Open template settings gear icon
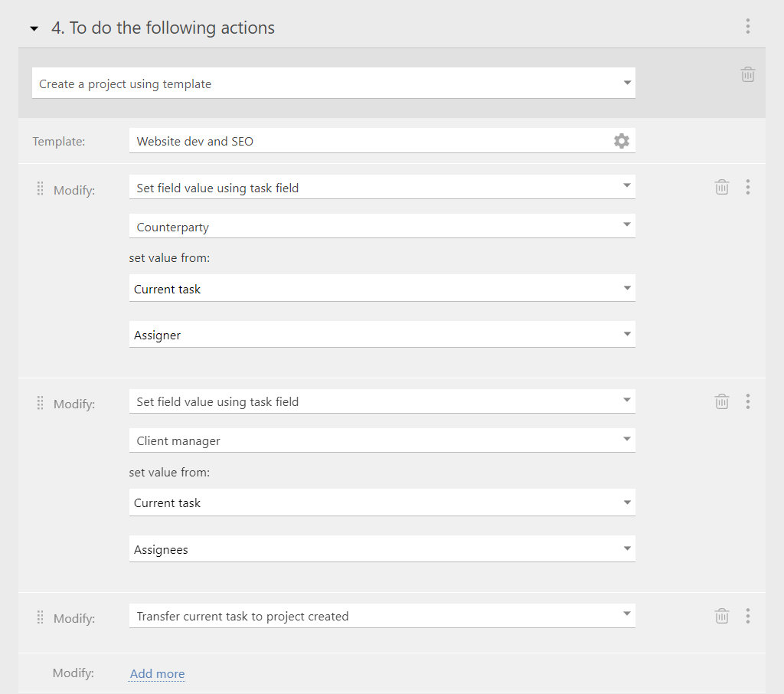 click(621, 141)
